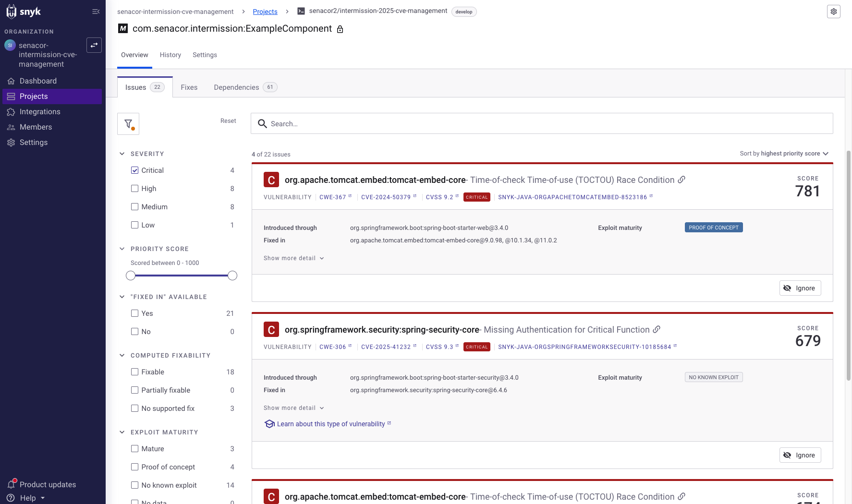Open external link icon next to CVE-2025-41232
Image resolution: width=852 pixels, height=504 pixels.
pyautogui.click(x=415, y=346)
